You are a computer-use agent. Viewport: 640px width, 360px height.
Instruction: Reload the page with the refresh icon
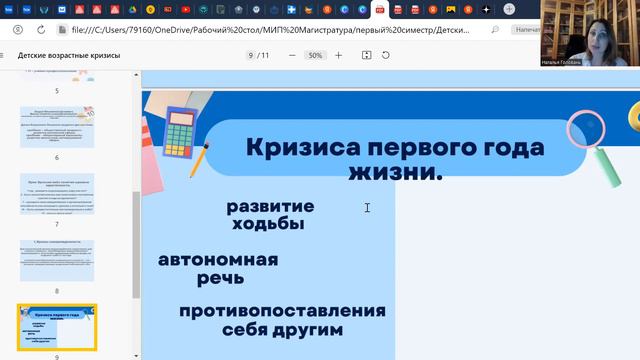[41, 30]
